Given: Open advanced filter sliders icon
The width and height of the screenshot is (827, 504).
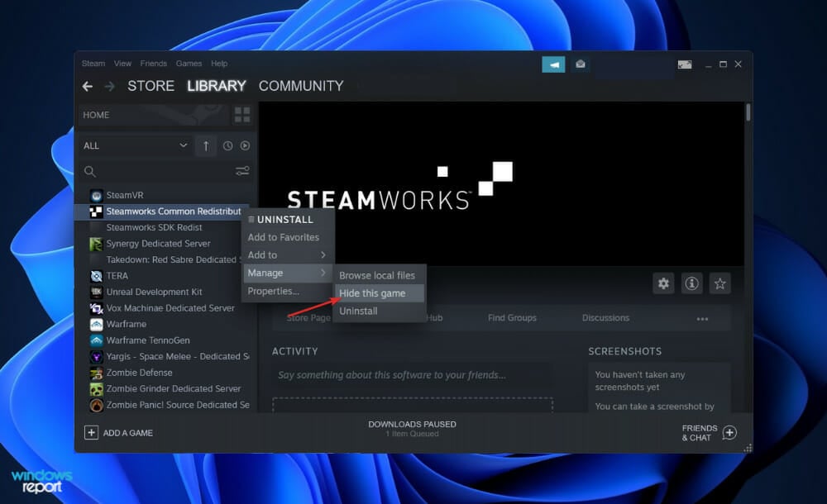Looking at the screenshot, I should (242, 171).
